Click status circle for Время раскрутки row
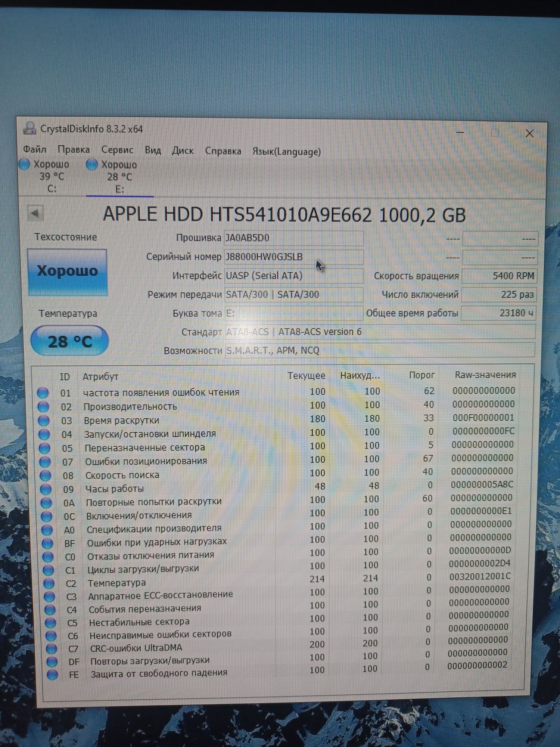The width and height of the screenshot is (560, 747). coord(44,421)
